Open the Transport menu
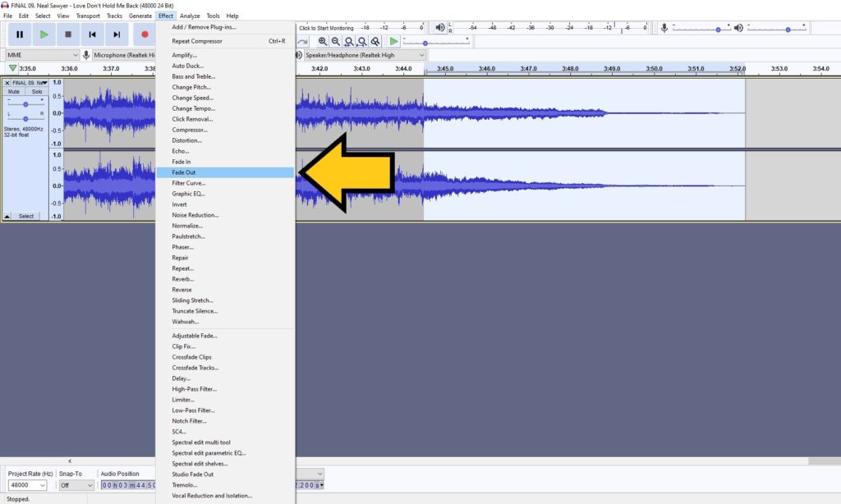The image size is (841, 504). click(x=88, y=16)
